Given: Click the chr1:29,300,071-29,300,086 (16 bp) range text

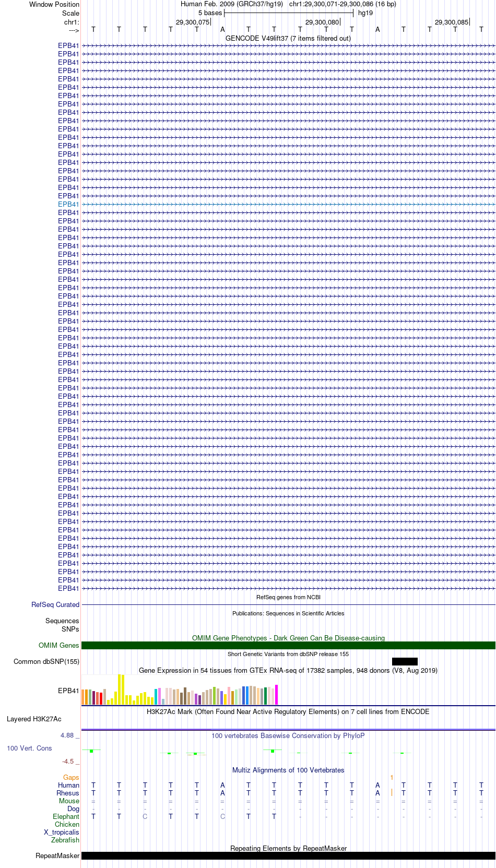Looking at the screenshot, I should [343, 4].
